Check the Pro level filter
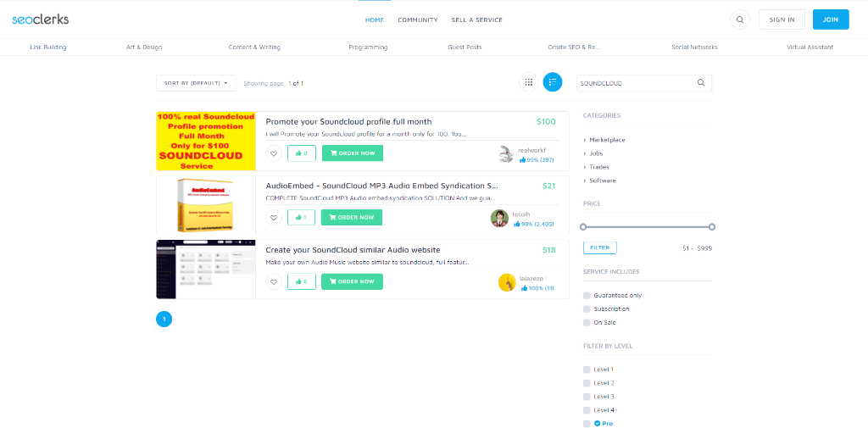Screen dimensions: 868x428 coord(587,424)
